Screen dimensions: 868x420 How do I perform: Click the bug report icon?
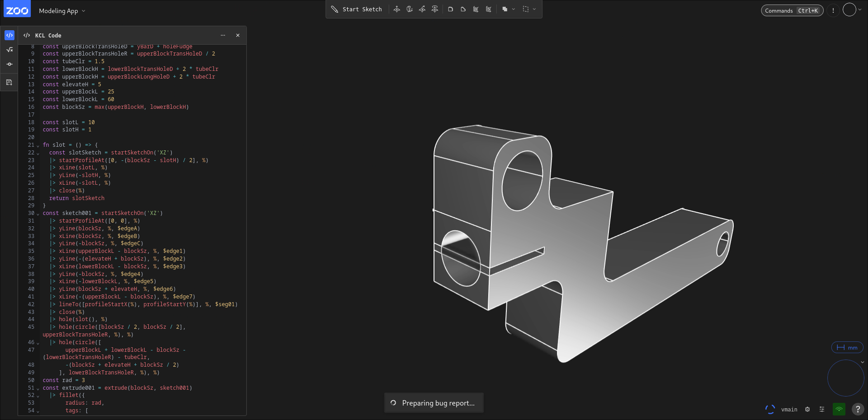(x=807, y=409)
